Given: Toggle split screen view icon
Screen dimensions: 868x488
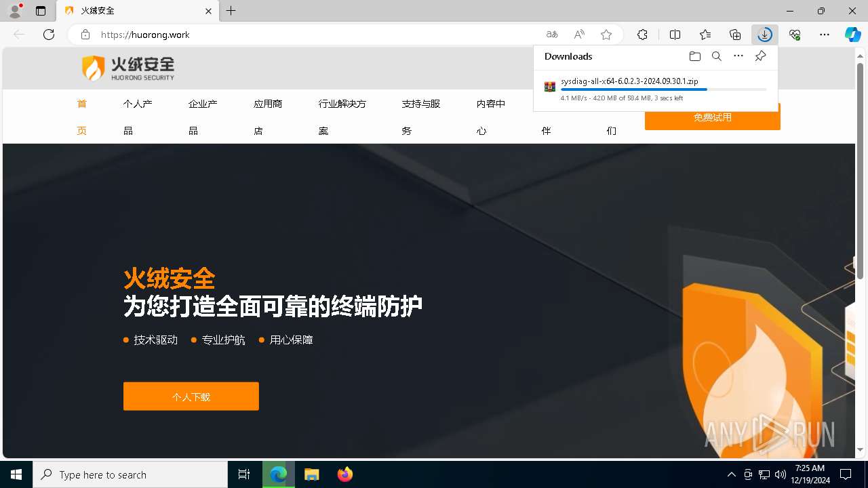Looking at the screenshot, I should point(675,35).
